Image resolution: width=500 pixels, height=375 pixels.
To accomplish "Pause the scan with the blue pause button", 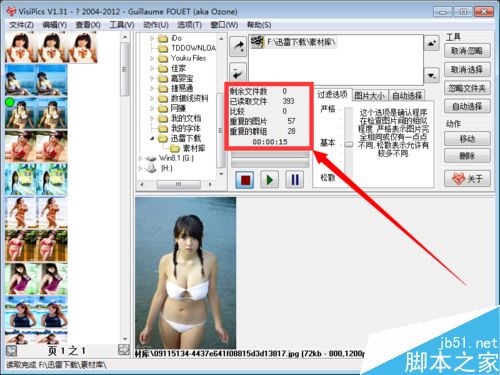I will (295, 180).
